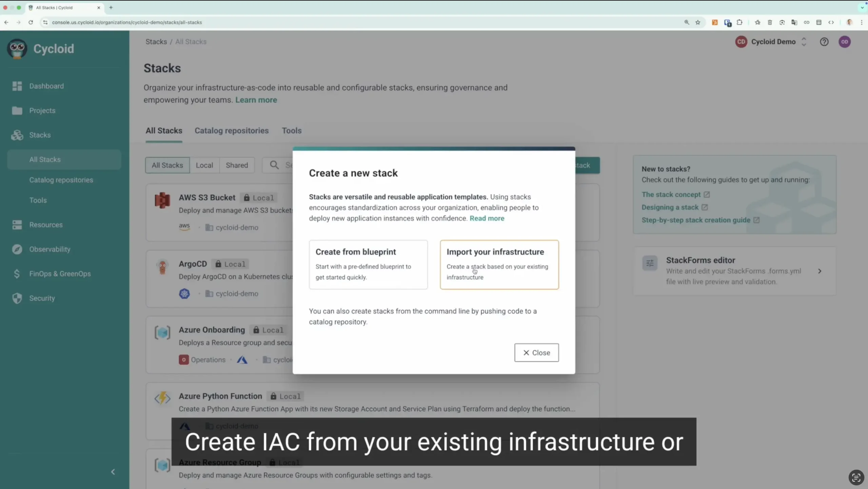868x489 pixels.
Task: Click the browser address bar URL
Action: (127, 22)
